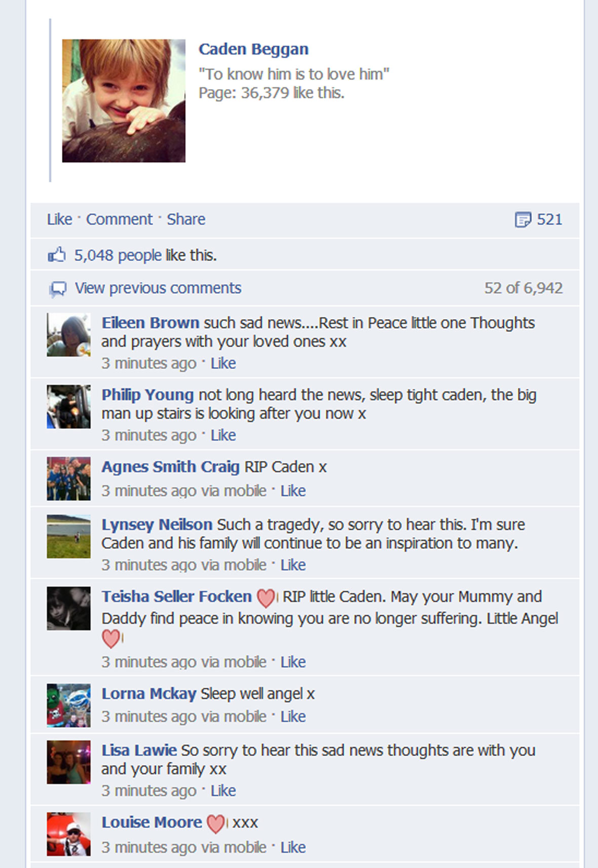The width and height of the screenshot is (598, 868).
Task: Click the thumbs-up likes icon
Action: click(x=57, y=254)
